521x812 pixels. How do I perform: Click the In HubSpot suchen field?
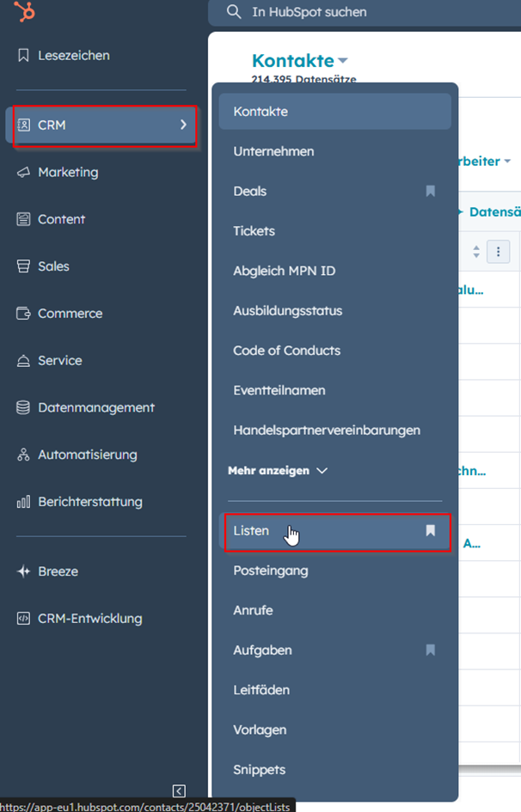(365, 12)
